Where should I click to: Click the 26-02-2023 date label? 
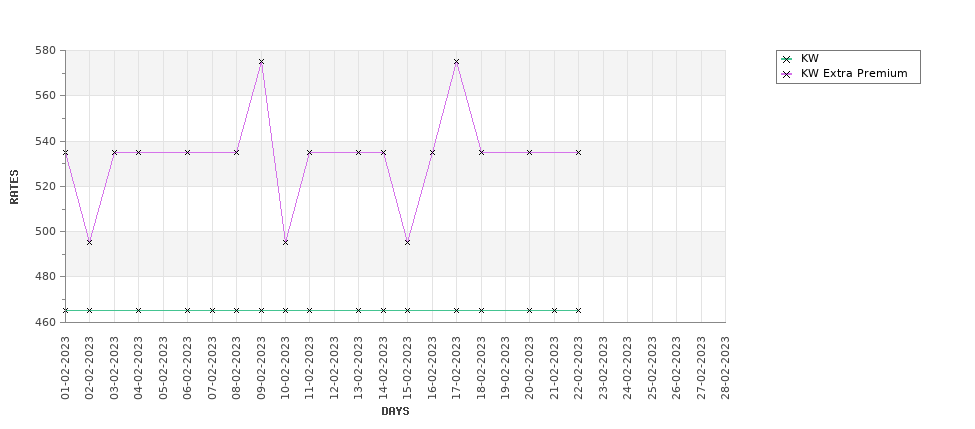tap(676, 367)
